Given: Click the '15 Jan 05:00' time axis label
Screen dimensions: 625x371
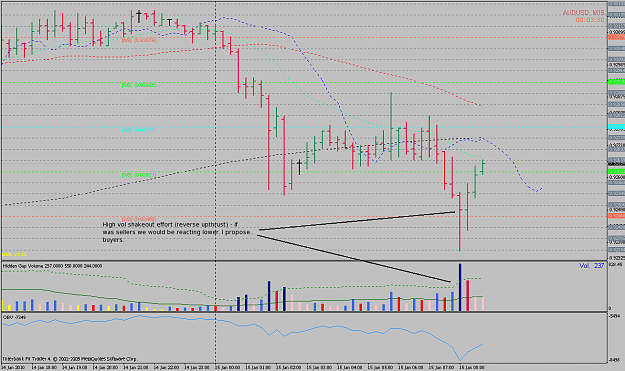Looking at the screenshot, I should [x=380, y=367].
